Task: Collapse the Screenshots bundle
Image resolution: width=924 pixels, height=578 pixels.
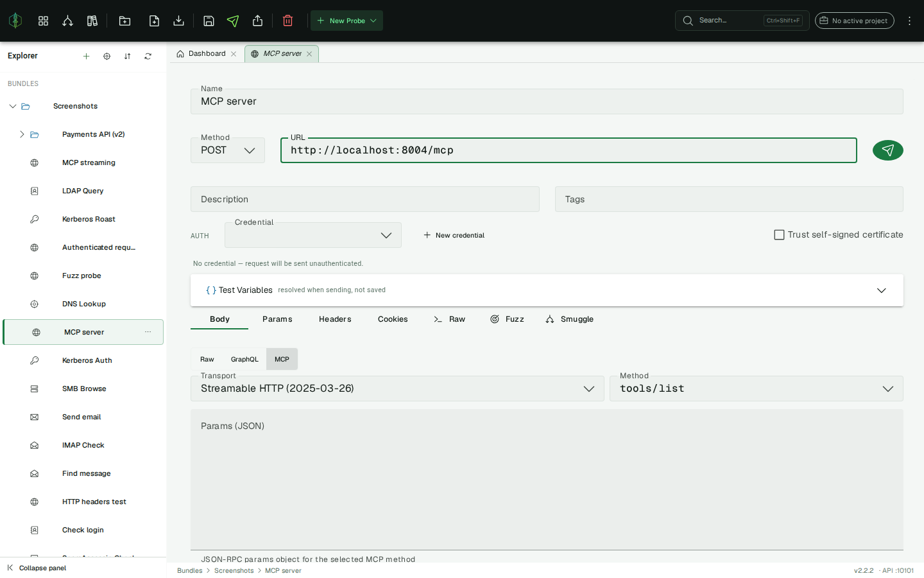Action: [13, 106]
